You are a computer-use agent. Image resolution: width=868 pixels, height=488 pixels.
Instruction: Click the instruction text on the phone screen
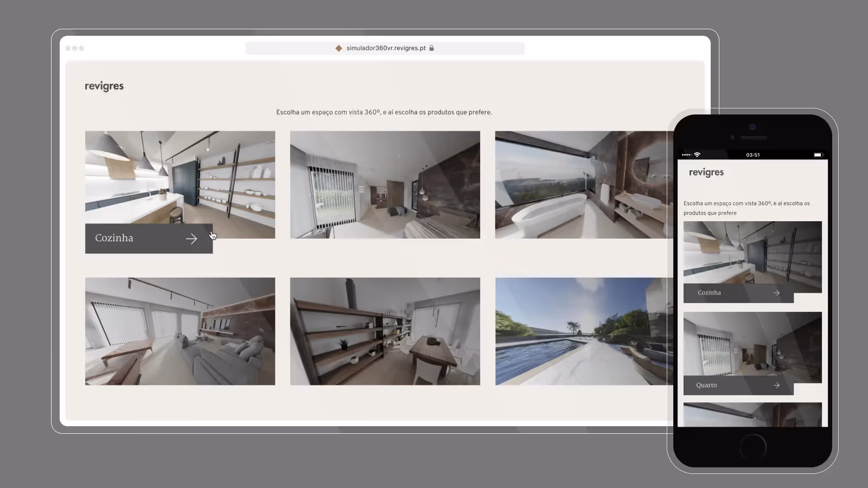[746, 208]
